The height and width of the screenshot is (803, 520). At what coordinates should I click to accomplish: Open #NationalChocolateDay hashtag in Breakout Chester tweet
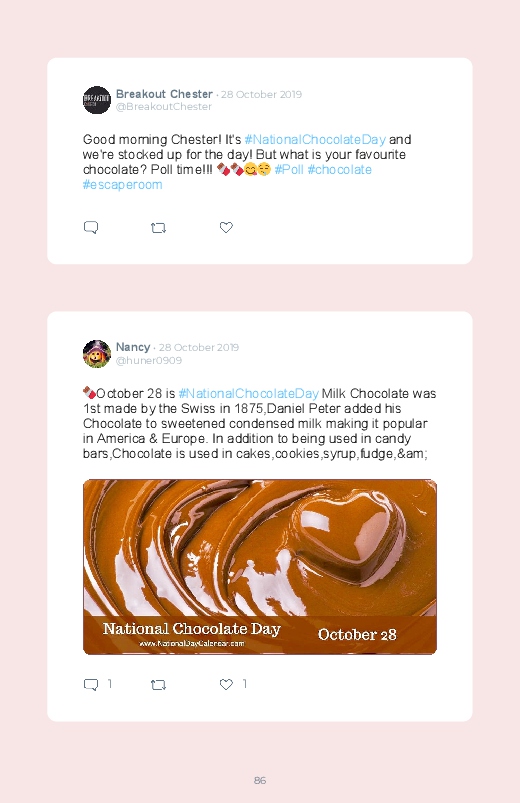(315, 140)
